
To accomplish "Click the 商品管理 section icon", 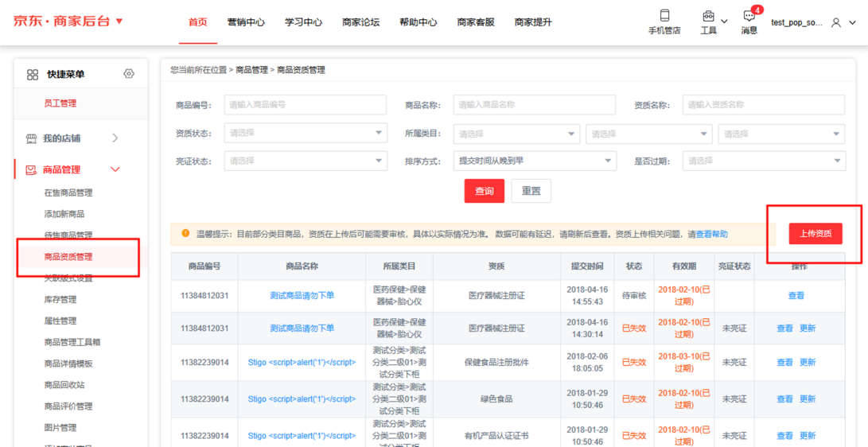I will (x=32, y=170).
